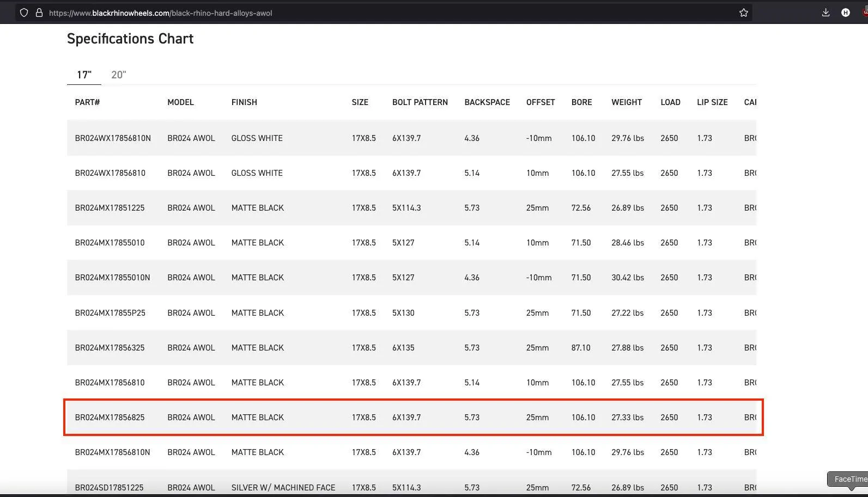Select part number BR024SD17851225
Viewport: 868px width, 497px height.
click(109, 488)
